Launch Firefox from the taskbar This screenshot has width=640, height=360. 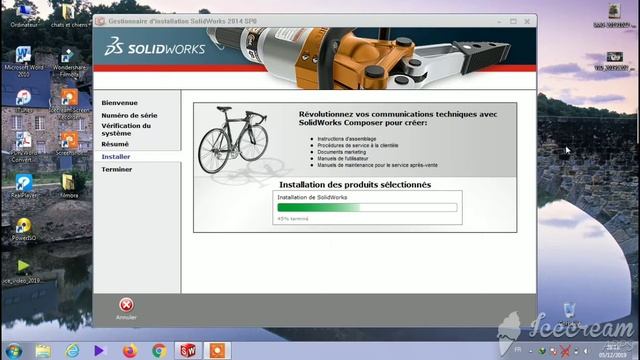pyautogui.click(x=130, y=351)
